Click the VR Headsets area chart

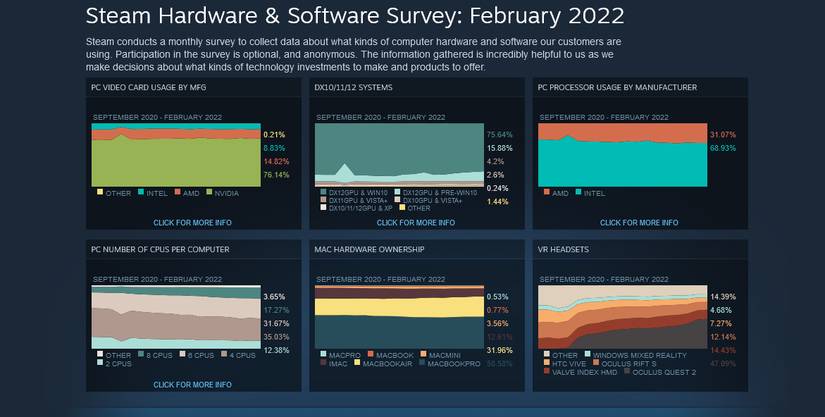pyautogui.click(x=622, y=317)
